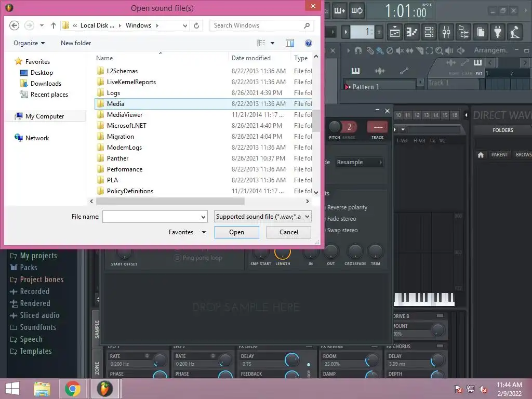
Task: Open the Resample mode selector
Action: tap(360, 163)
